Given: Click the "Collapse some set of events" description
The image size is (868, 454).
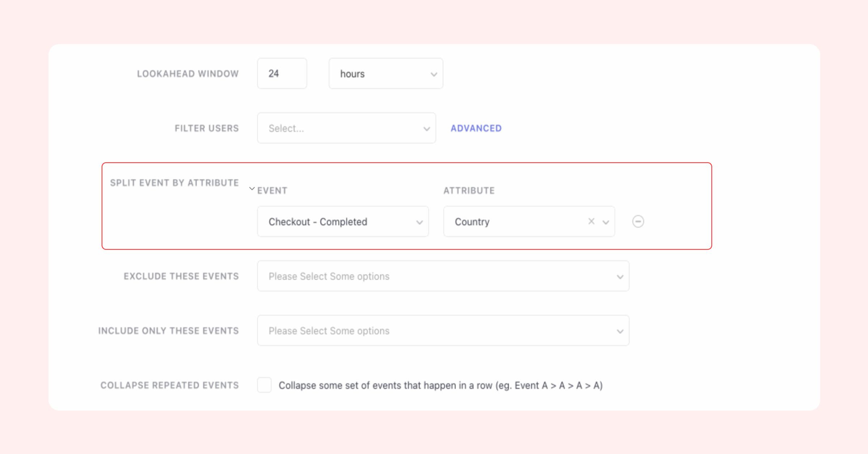Looking at the screenshot, I should coord(441,385).
